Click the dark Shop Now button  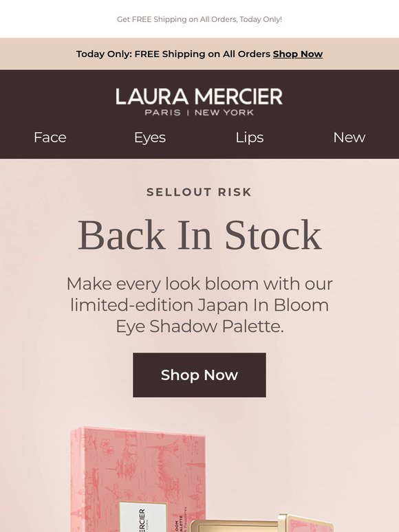tap(199, 375)
